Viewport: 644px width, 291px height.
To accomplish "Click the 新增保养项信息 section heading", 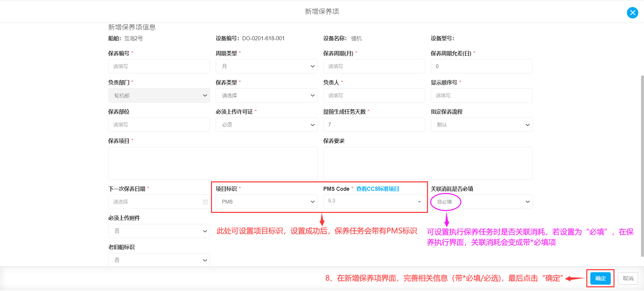I will (x=132, y=27).
